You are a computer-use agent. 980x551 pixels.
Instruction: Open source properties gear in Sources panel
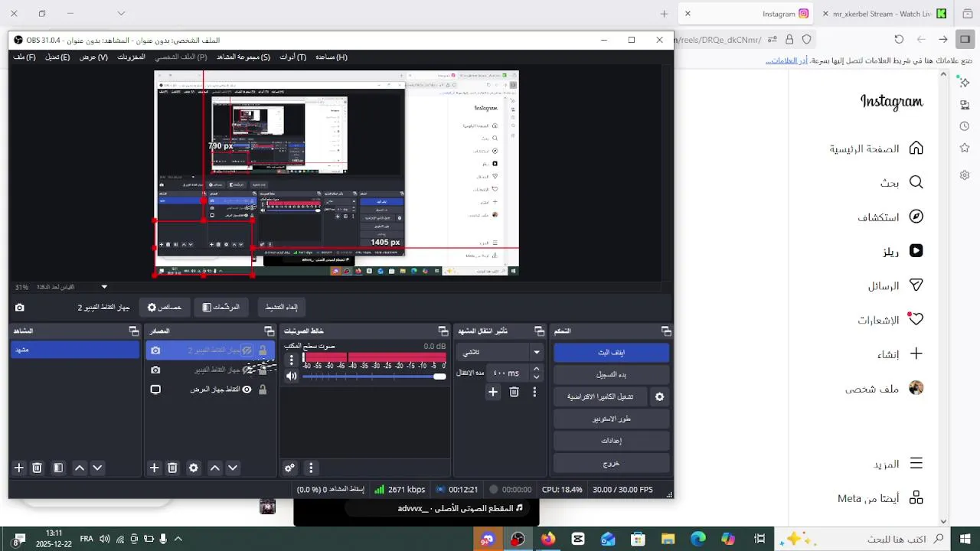(194, 468)
